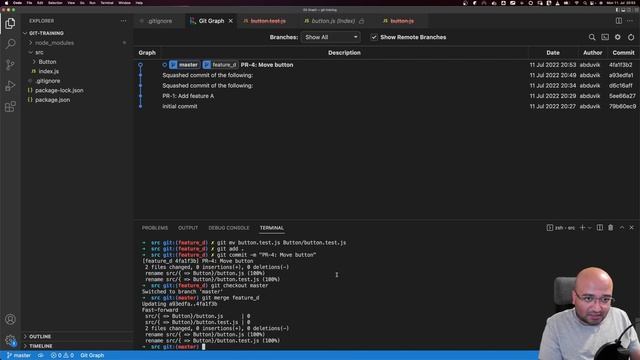The image size is (640, 360).
Task: Open index.js in the Explorer
Action: [x=49, y=71]
